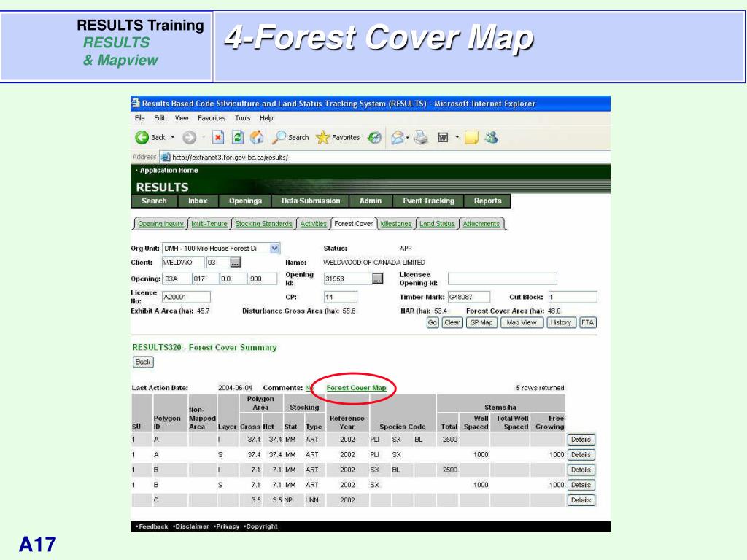Expand the Org Unit dropdown
Screen dimensions: 747x560
click(x=274, y=248)
